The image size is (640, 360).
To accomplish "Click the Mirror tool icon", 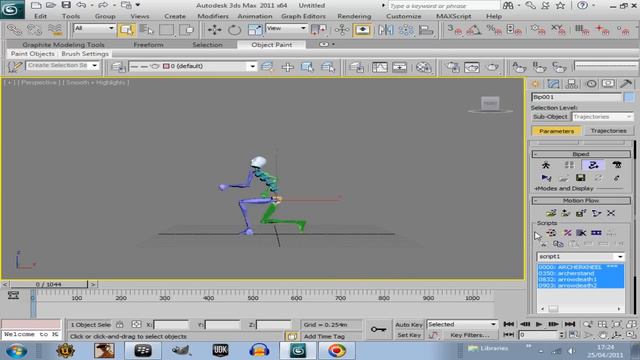I will point(386,30).
